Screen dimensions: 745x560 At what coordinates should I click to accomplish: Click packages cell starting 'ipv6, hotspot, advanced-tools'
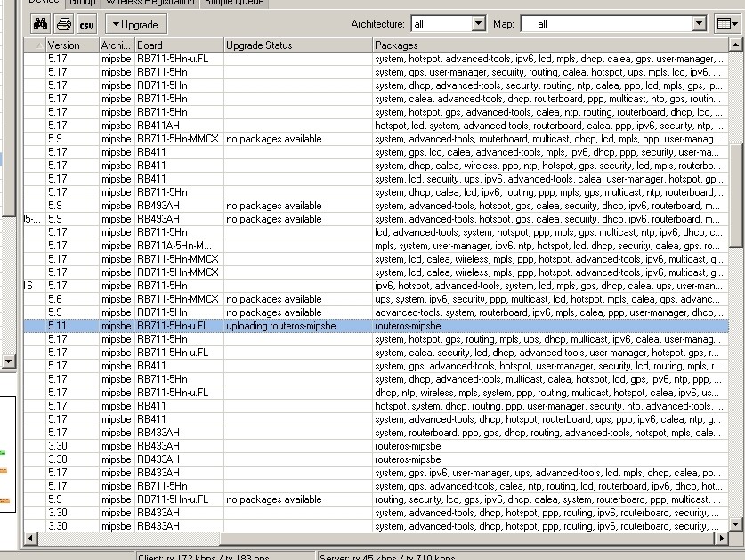[550, 286]
